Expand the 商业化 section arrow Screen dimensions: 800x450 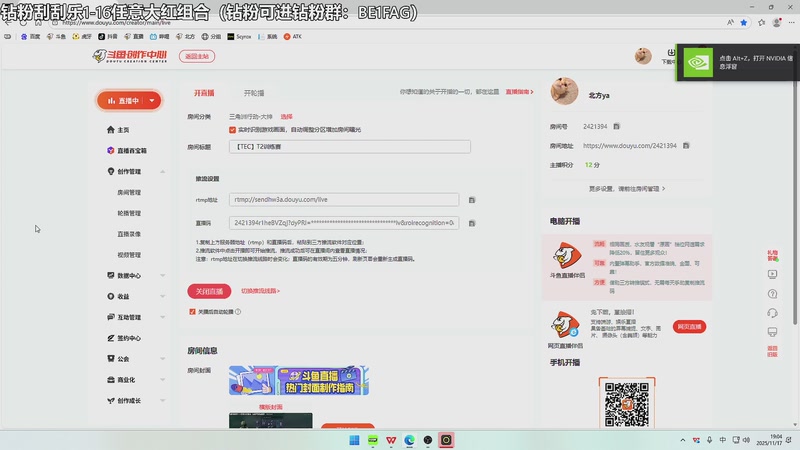tap(163, 380)
